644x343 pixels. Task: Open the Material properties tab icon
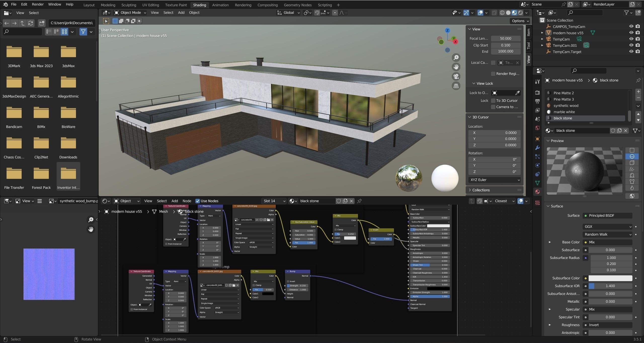tap(537, 192)
